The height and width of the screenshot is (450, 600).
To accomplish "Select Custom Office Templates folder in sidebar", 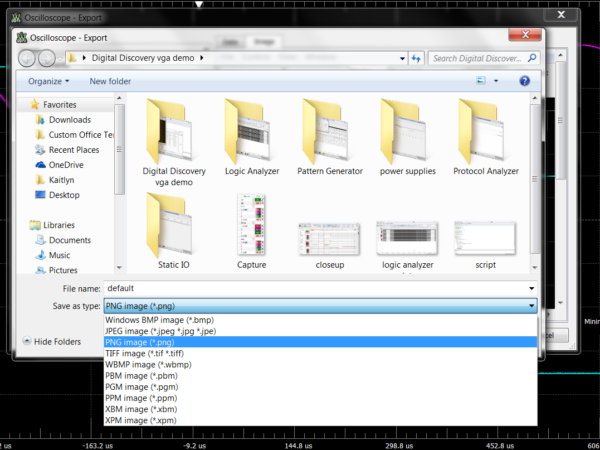I will (x=81, y=135).
